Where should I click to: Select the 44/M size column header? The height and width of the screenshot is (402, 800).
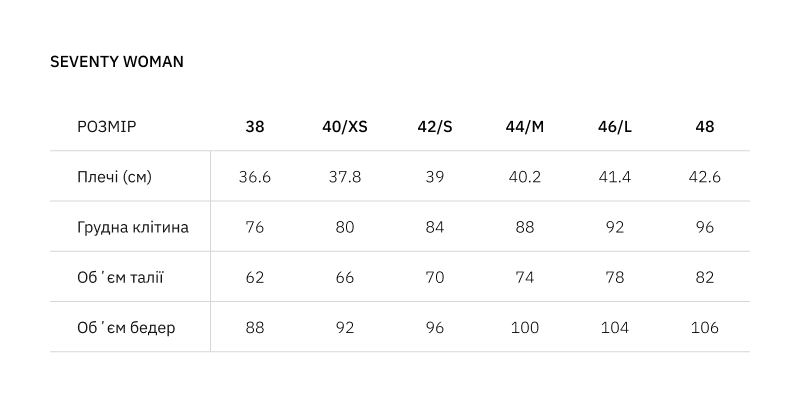coord(525,127)
